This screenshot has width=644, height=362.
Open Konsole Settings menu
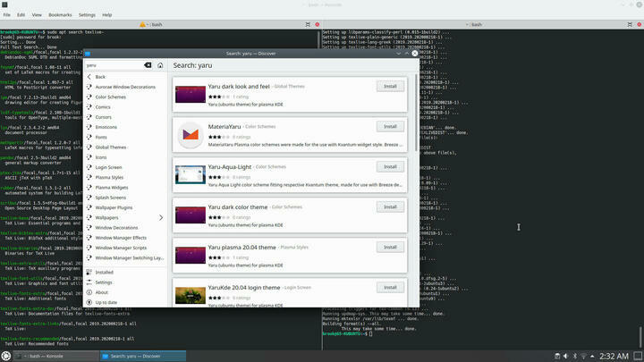[x=87, y=15]
